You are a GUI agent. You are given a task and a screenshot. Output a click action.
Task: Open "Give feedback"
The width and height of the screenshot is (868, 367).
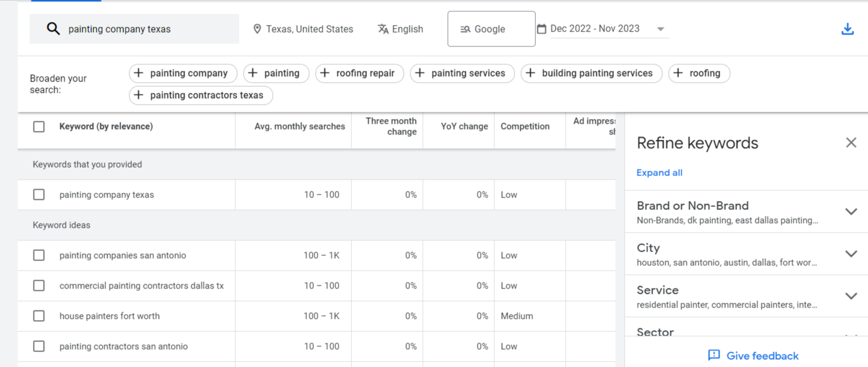point(761,355)
